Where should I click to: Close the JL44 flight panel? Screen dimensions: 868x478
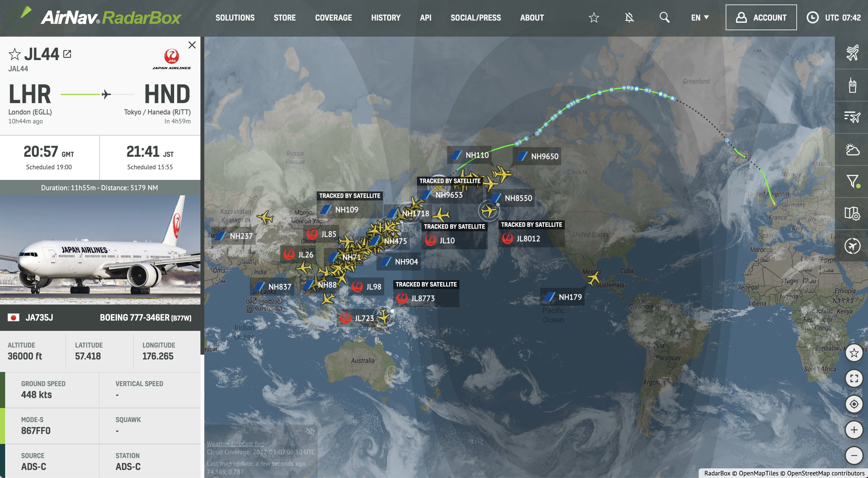[192, 45]
